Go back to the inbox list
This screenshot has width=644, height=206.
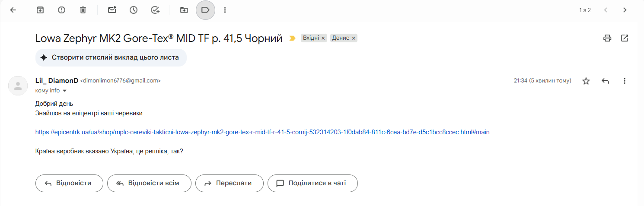pos(13,10)
